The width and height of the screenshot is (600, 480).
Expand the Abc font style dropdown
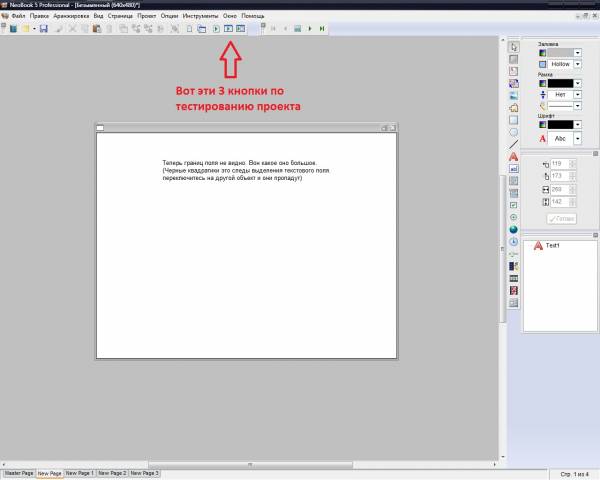(x=577, y=138)
